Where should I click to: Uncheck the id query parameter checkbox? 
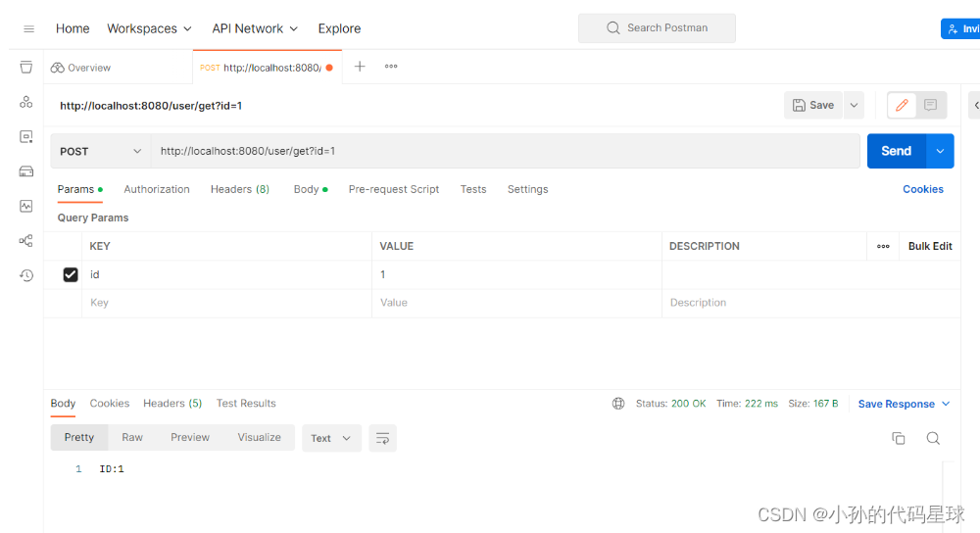click(71, 274)
